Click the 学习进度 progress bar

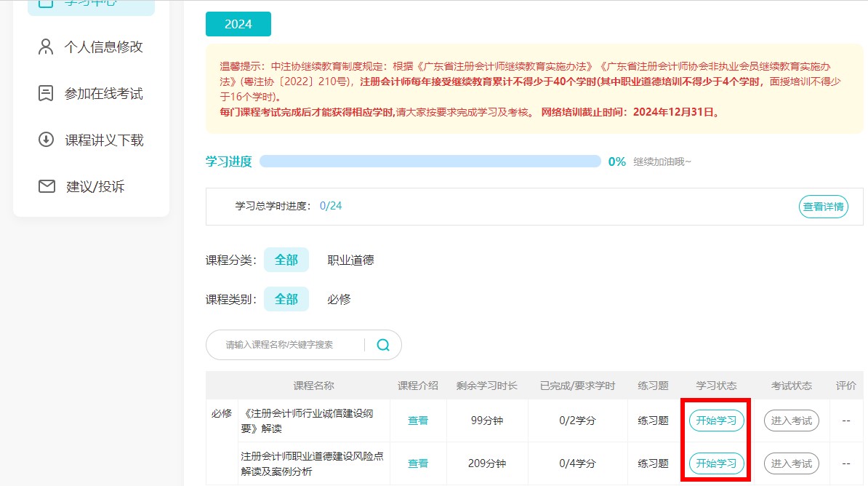tap(429, 162)
